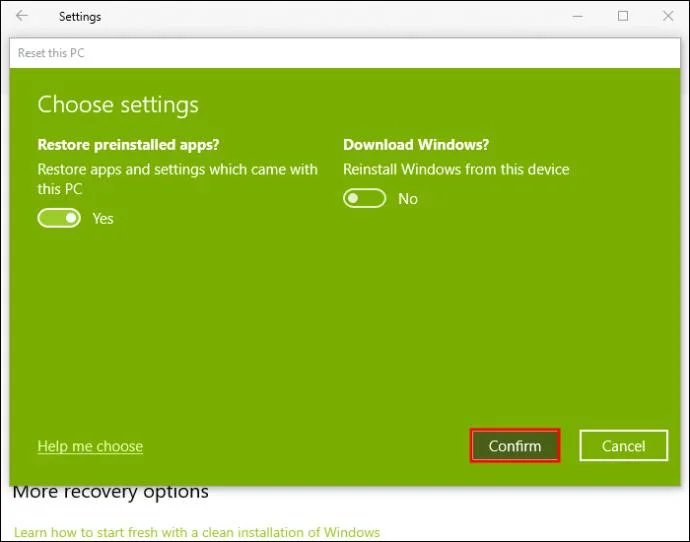Click the 'Download Windows?' label
Screen dimensions: 690x542
coord(416,145)
